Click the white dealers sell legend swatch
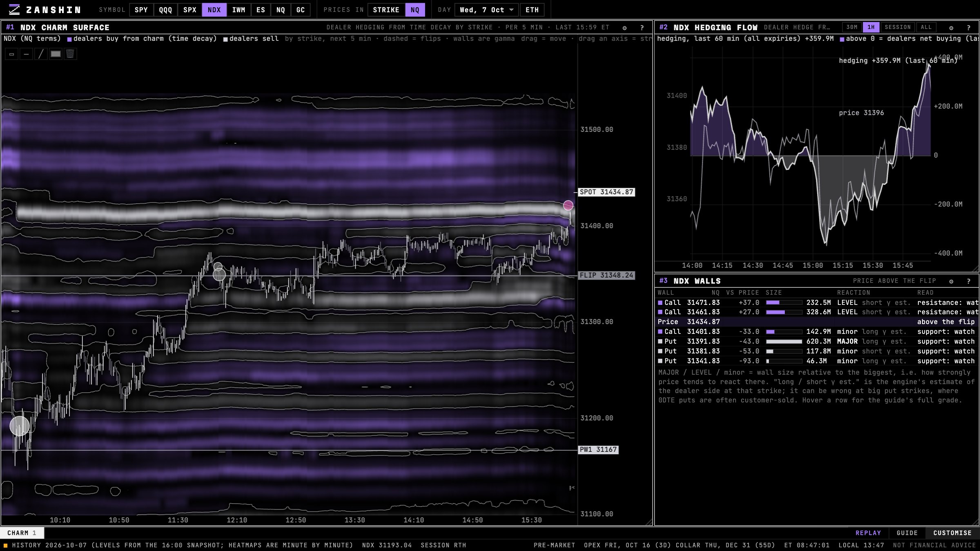 point(225,39)
